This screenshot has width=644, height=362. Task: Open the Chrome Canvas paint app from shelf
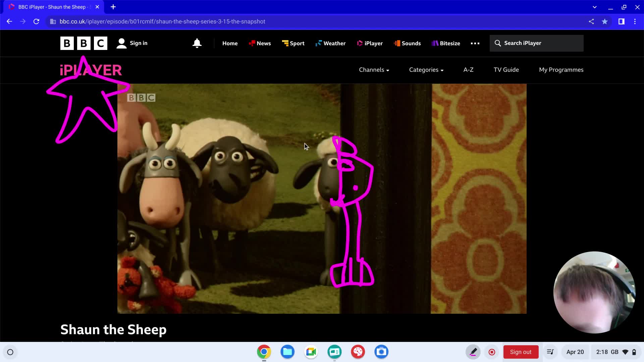tap(358, 352)
